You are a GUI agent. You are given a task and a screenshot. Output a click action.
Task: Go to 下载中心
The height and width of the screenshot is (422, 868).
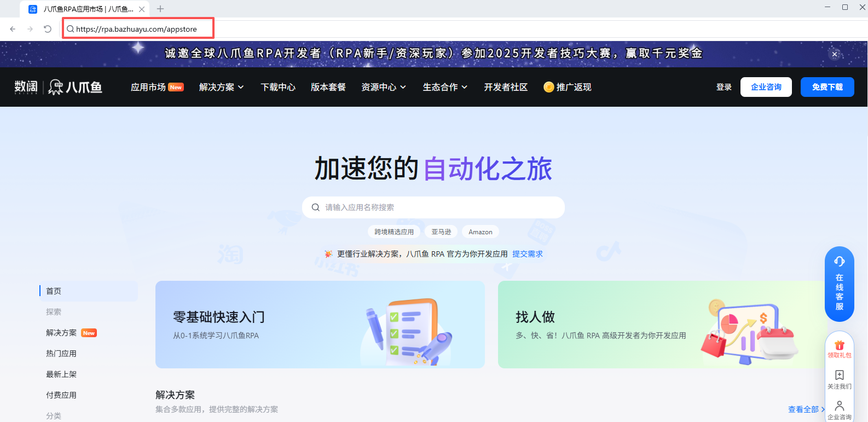point(278,87)
